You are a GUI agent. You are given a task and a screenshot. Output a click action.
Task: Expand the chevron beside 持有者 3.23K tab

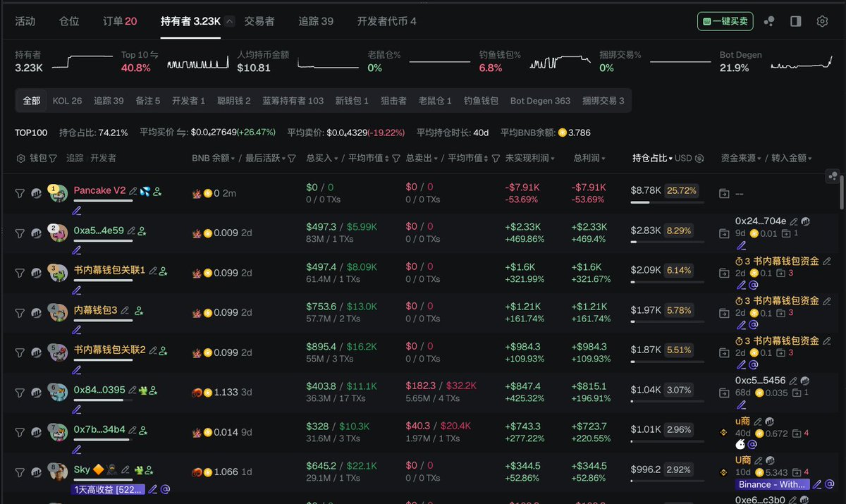230,22
